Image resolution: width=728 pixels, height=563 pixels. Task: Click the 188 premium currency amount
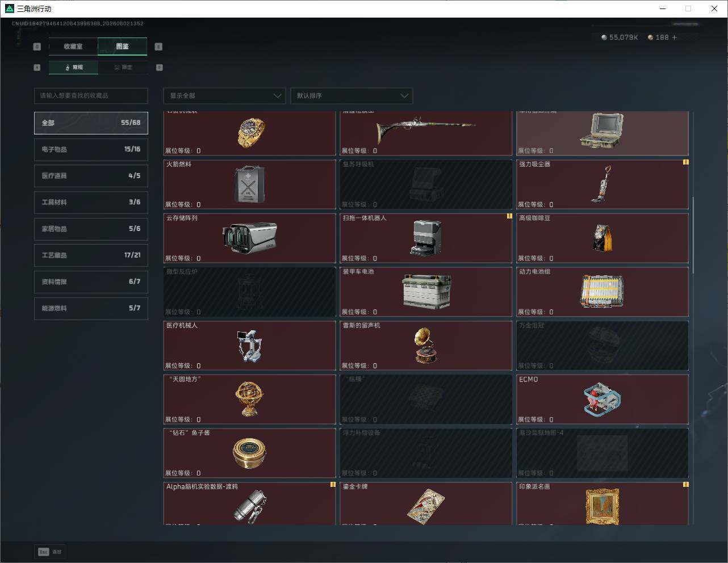point(662,37)
